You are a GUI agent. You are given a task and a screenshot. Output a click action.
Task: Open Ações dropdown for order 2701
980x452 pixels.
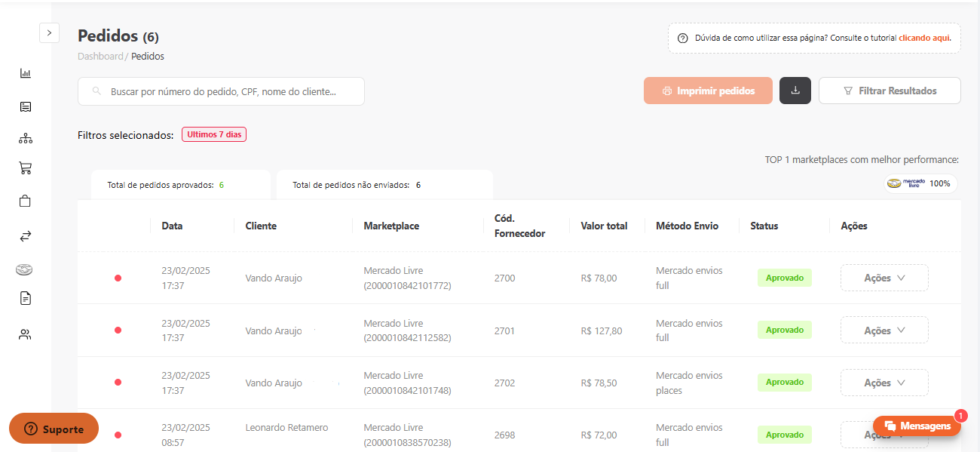pyautogui.click(x=884, y=331)
